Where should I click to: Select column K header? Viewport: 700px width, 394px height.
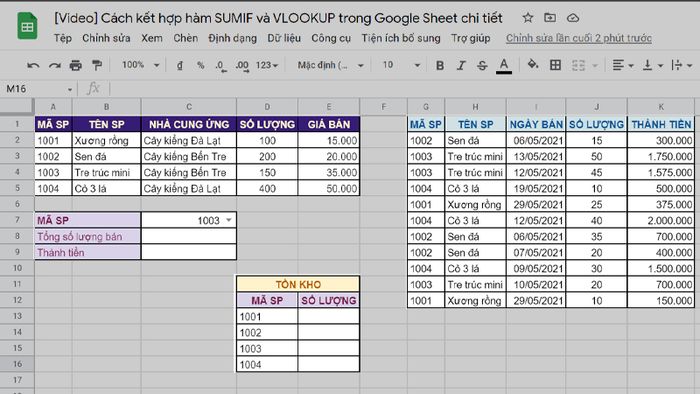click(661, 107)
